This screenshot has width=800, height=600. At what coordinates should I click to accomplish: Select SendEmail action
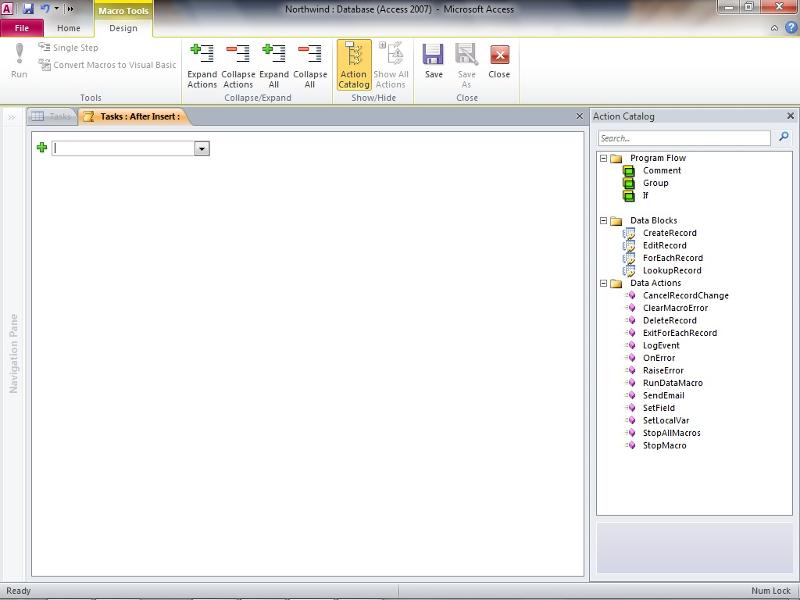(x=663, y=395)
